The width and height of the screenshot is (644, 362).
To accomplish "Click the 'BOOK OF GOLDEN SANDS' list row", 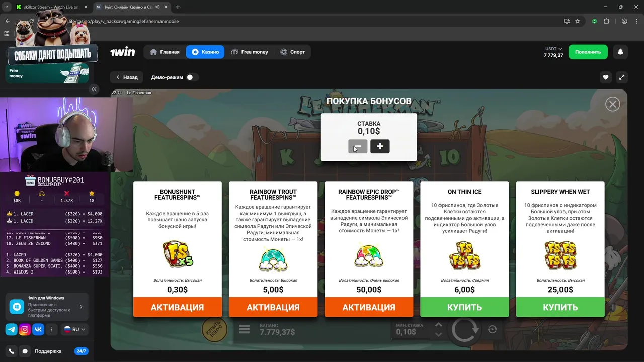I will click(x=54, y=260).
